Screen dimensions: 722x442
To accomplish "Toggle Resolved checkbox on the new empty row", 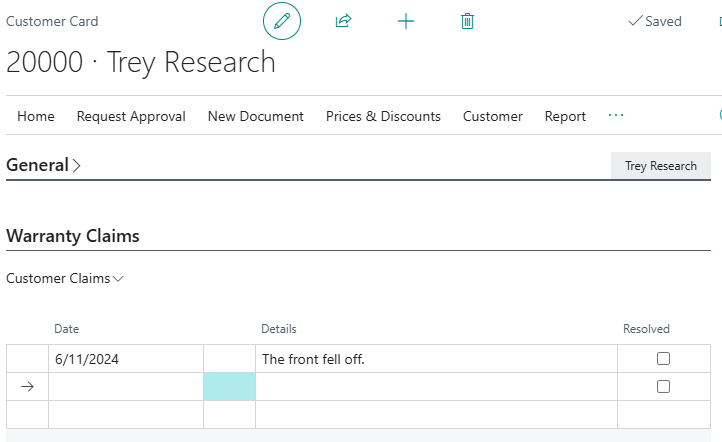I will pyautogui.click(x=663, y=387).
